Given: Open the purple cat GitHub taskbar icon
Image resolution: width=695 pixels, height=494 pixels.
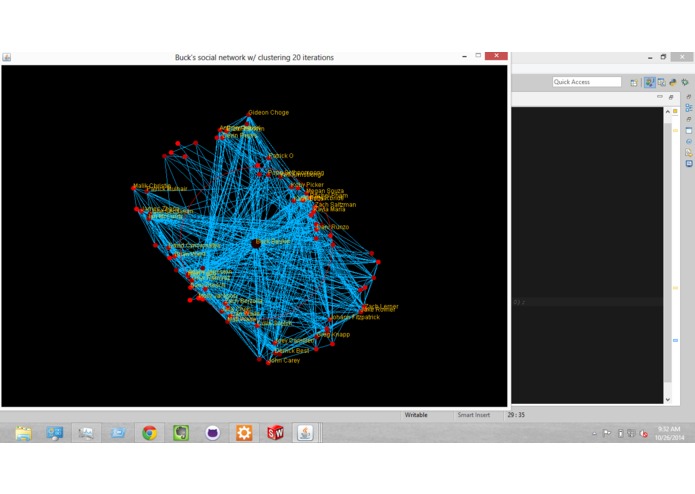Looking at the screenshot, I should click(213, 433).
